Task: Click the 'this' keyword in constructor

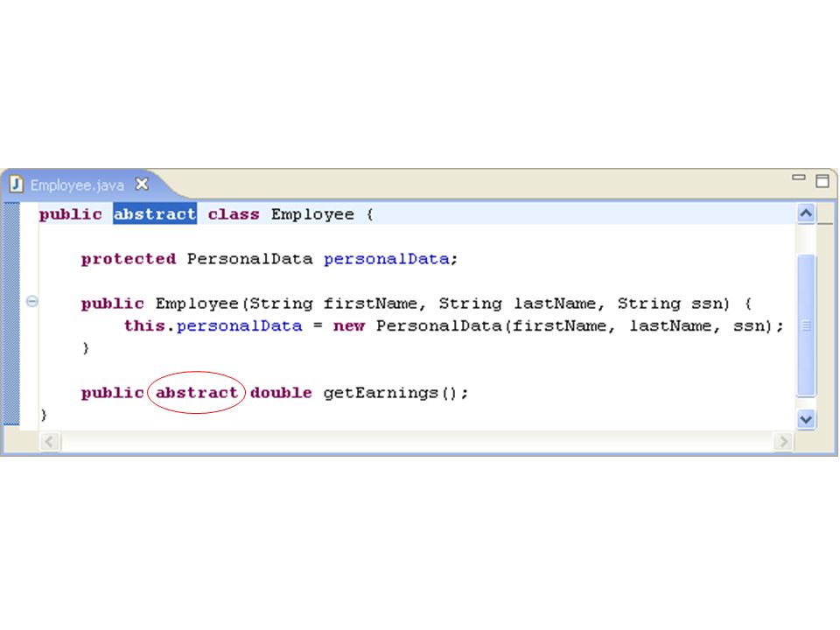Action: tap(144, 325)
